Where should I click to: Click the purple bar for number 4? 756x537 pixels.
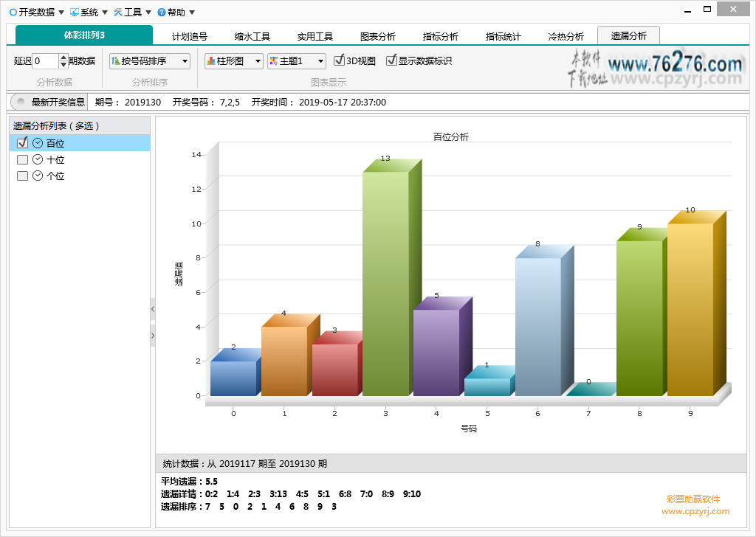[436, 353]
